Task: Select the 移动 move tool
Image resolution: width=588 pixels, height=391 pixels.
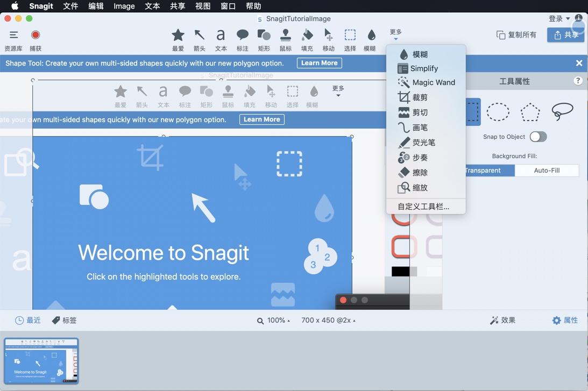Action: [329, 40]
